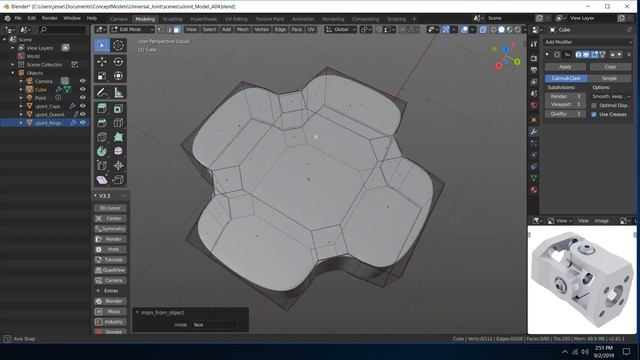
Task: Open the Edit Mode dropdown
Action: [132, 30]
